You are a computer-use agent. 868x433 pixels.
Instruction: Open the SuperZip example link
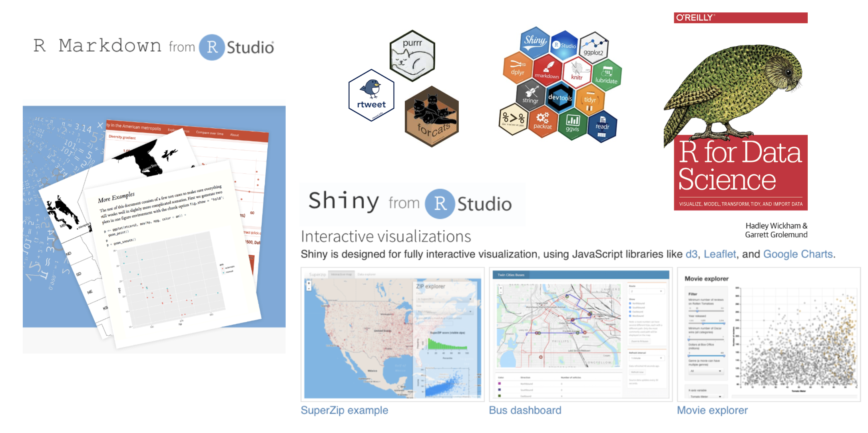click(344, 410)
